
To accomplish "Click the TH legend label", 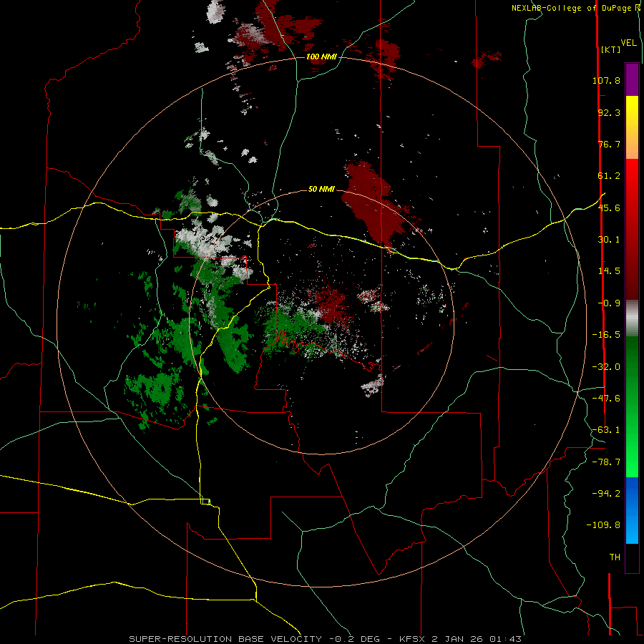I will [x=615, y=557].
